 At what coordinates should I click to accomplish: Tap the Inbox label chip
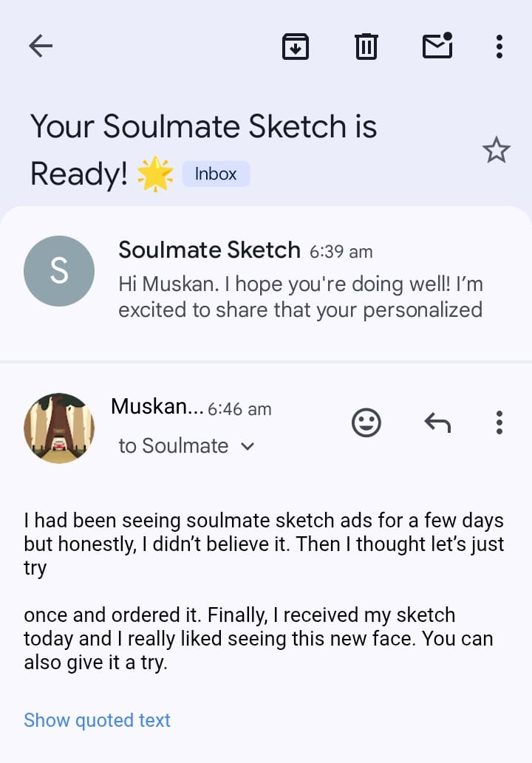pos(216,174)
